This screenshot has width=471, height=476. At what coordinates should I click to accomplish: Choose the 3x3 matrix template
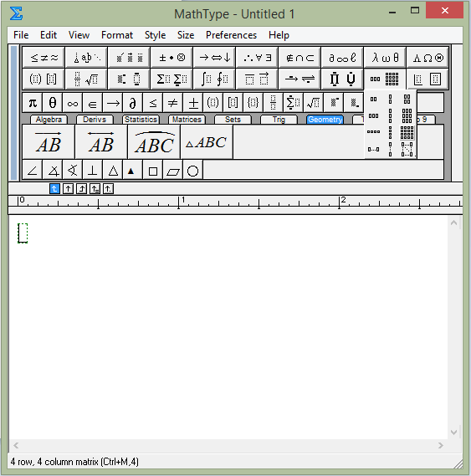click(x=407, y=115)
